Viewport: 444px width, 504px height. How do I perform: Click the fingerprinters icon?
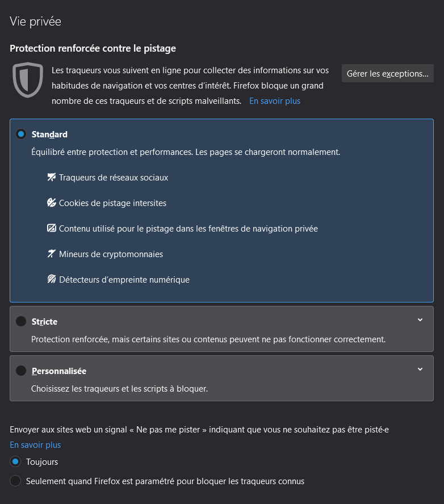click(51, 280)
